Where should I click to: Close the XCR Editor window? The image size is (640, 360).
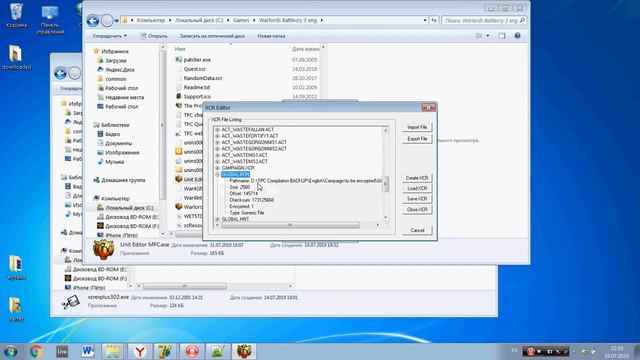pyautogui.click(x=428, y=107)
